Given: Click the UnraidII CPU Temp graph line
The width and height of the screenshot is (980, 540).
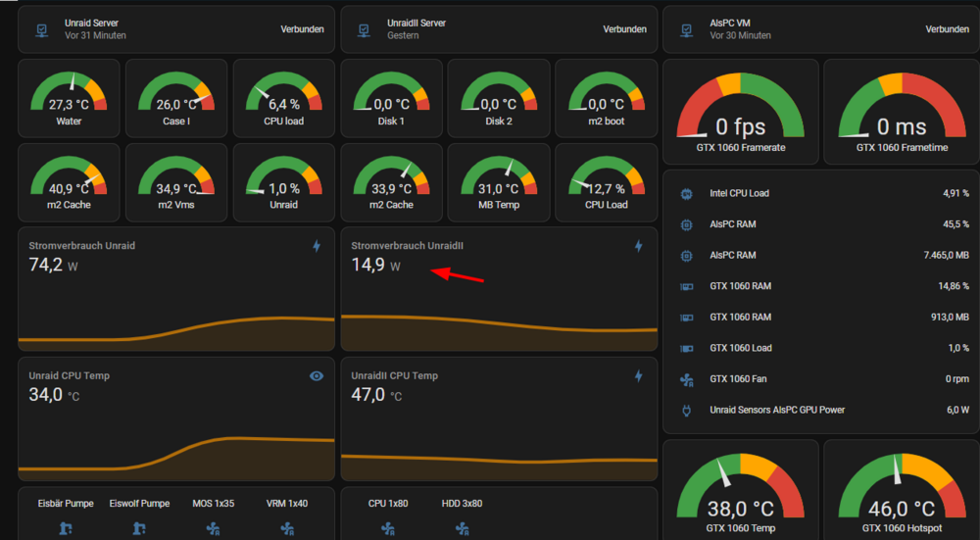Looking at the screenshot, I should point(499,460).
